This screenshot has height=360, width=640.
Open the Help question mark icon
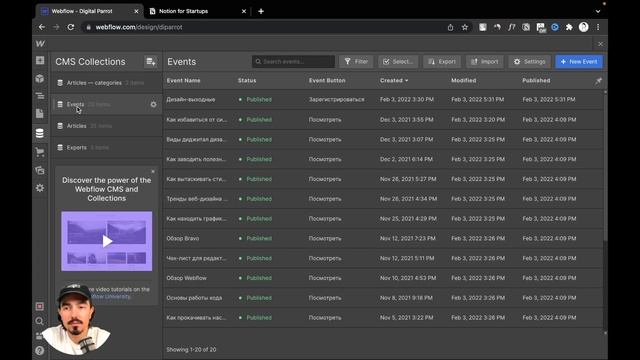coord(40,350)
